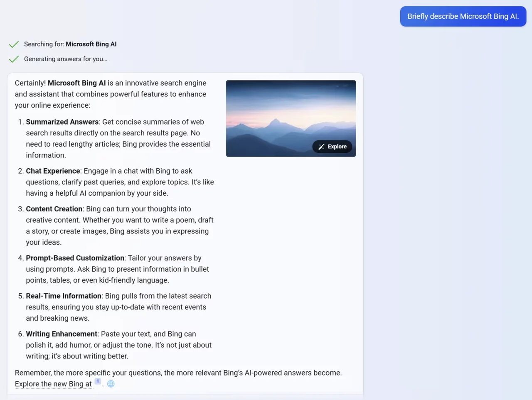Open the mountain landscape image thumbnail

point(291,118)
